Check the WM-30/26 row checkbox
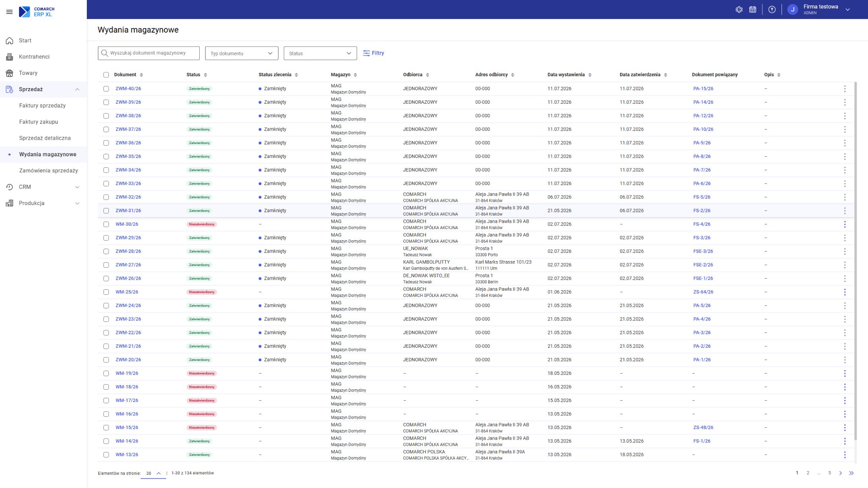 pyautogui.click(x=106, y=224)
